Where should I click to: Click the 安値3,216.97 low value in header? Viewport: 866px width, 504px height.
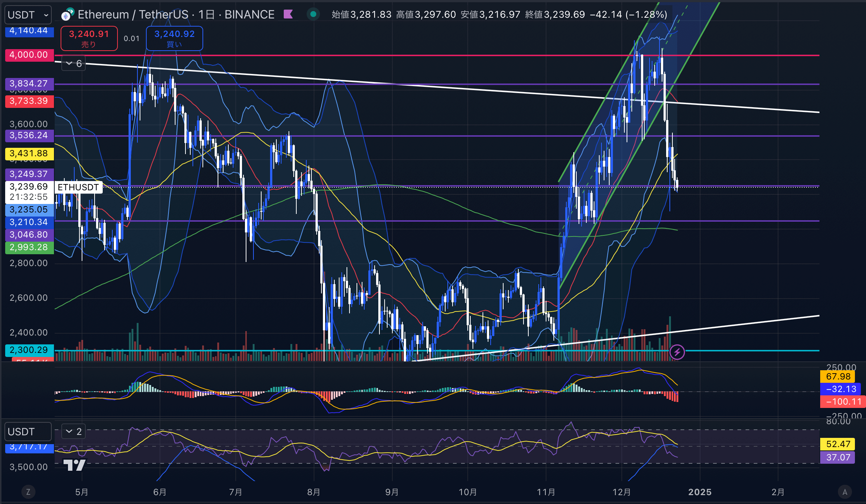click(491, 14)
